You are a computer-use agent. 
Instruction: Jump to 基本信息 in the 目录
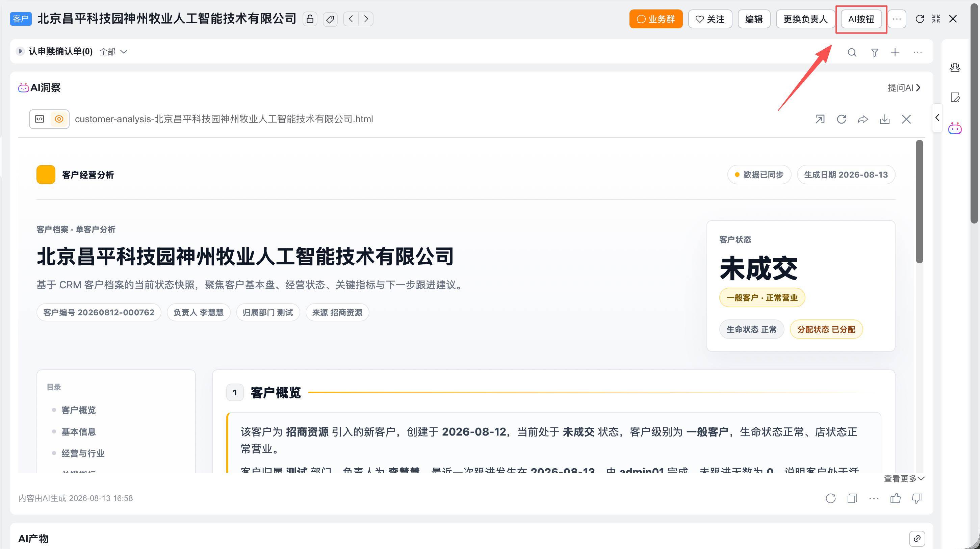(79, 432)
